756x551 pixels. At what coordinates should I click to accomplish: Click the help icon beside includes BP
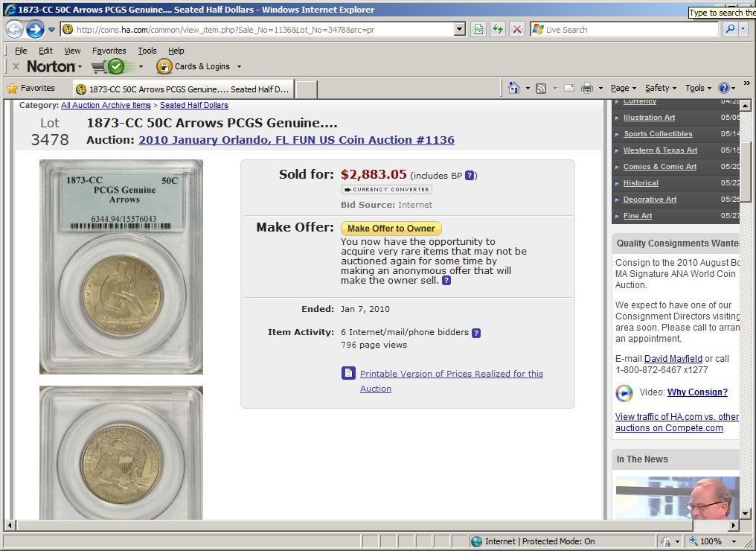(x=470, y=176)
